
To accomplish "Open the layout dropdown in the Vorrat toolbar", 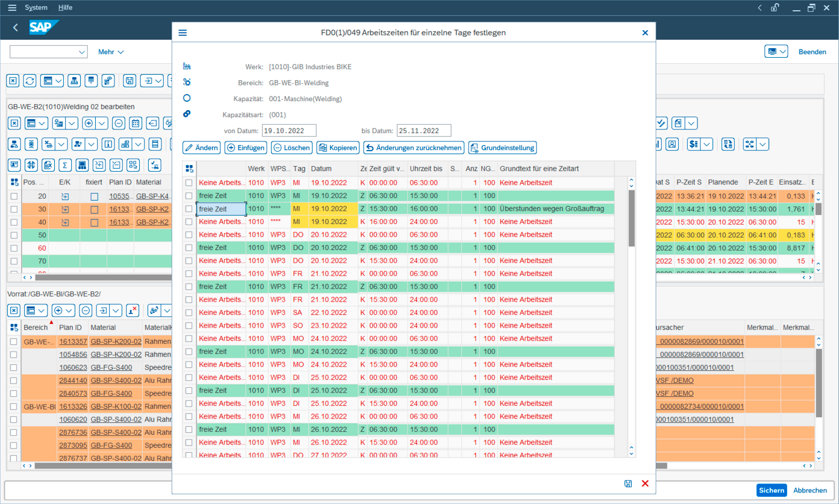I will click(x=42, y=310).
